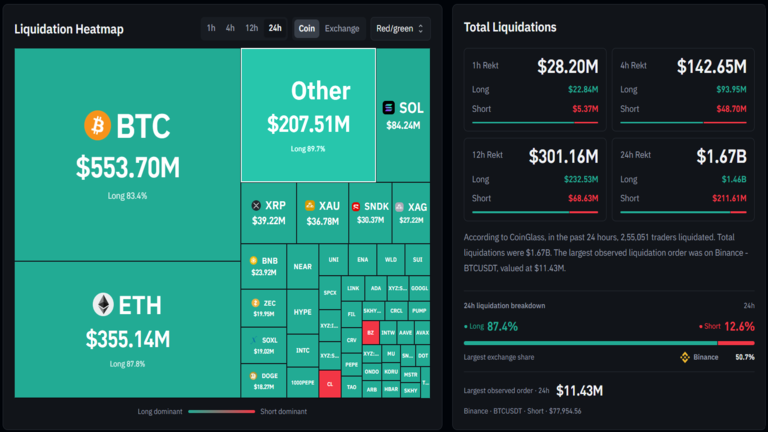Click the red SNDK logo icon
The image size is (768, 432).
[x=356, y=207]
